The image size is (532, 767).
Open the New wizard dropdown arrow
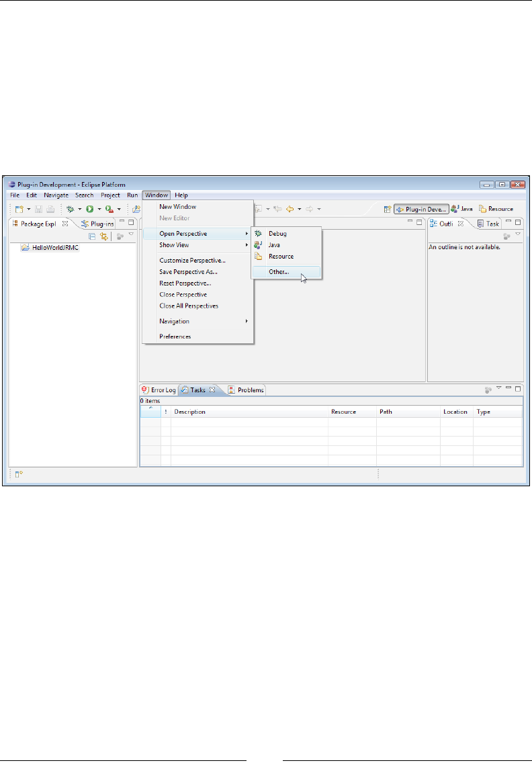point(28,210)
